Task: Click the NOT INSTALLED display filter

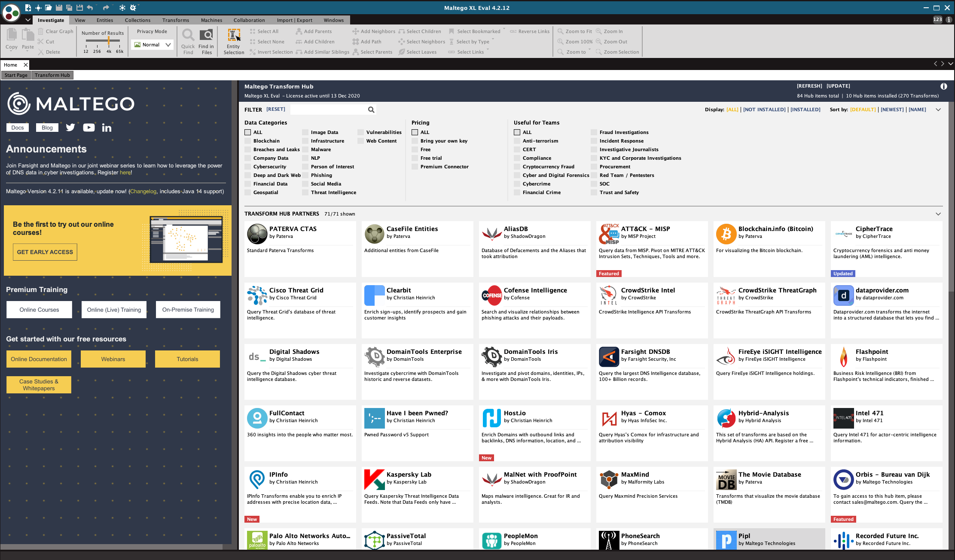Action: (x=764, y=110)
